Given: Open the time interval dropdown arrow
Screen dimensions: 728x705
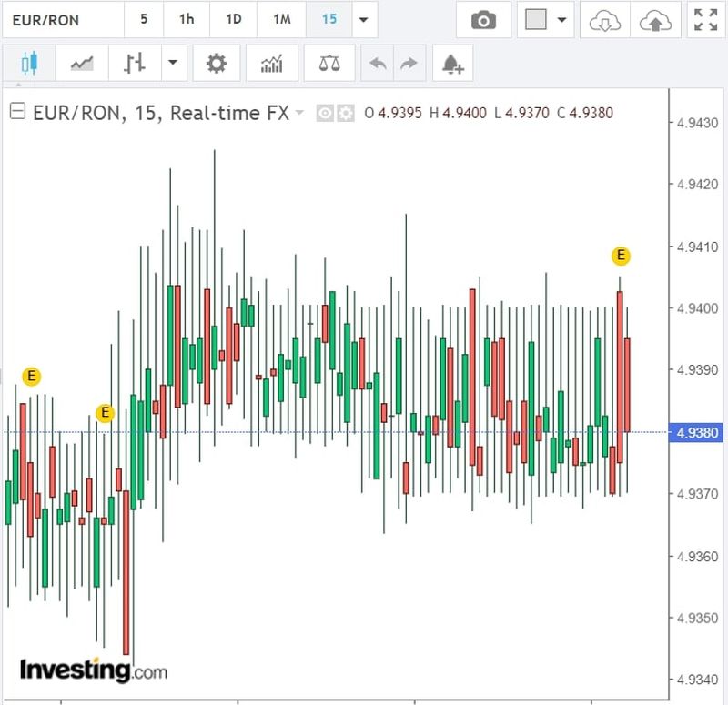Looking at the screenshot, I should [364, 20].
